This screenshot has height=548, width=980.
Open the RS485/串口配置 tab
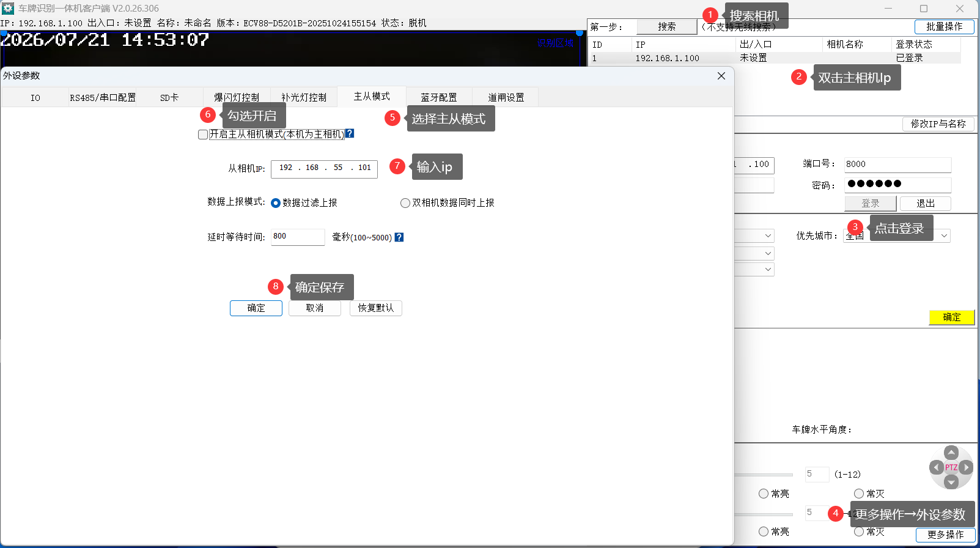[103, 98]
